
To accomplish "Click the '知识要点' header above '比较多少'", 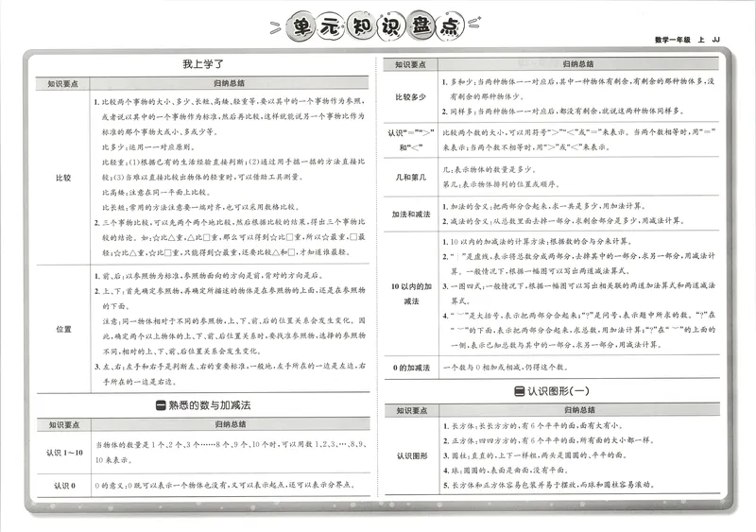I will [x=410, y=64].
